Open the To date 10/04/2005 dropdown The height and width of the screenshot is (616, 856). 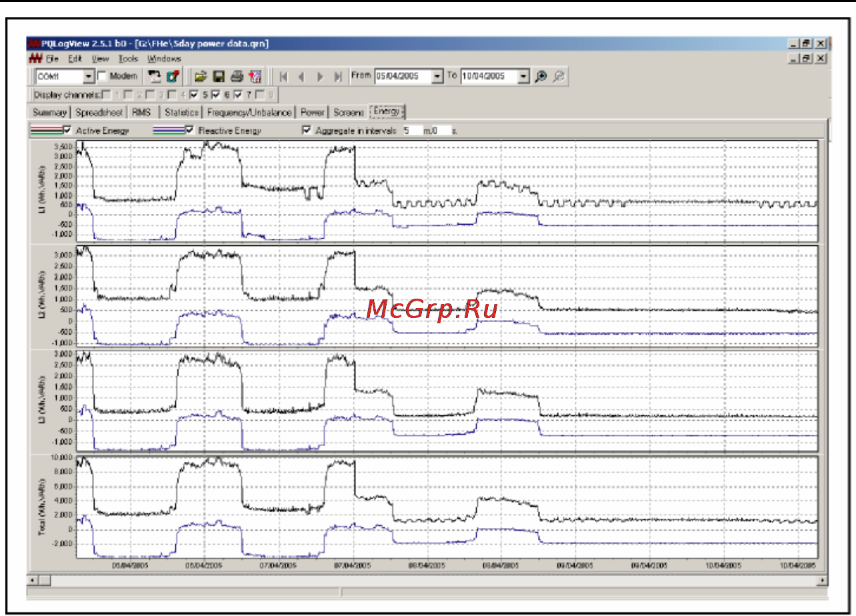tap(523, 76)
